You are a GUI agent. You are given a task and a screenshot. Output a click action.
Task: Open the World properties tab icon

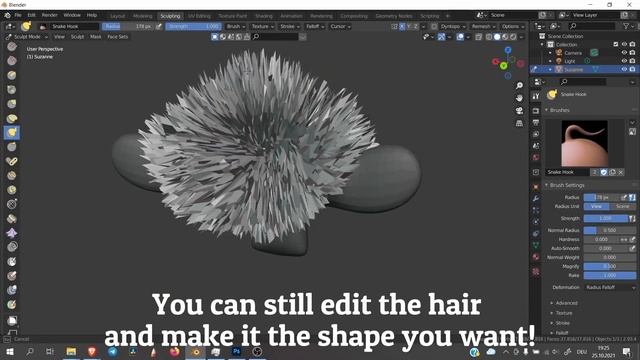point(536,157)
